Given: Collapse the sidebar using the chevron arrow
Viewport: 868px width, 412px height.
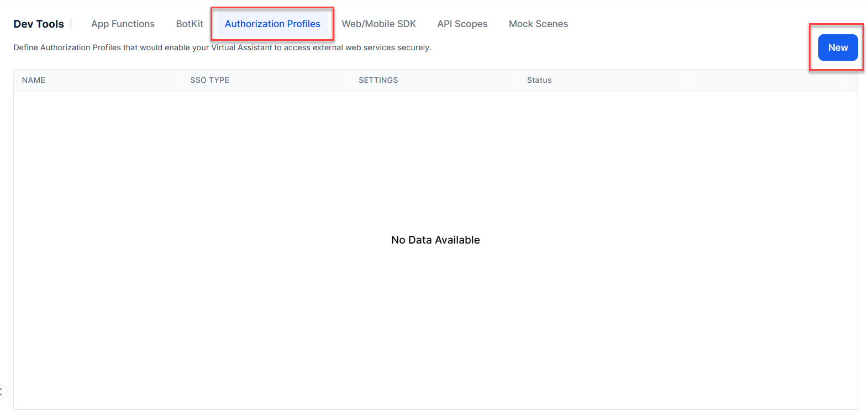Looking at the screenshot, I should [2, 392].
